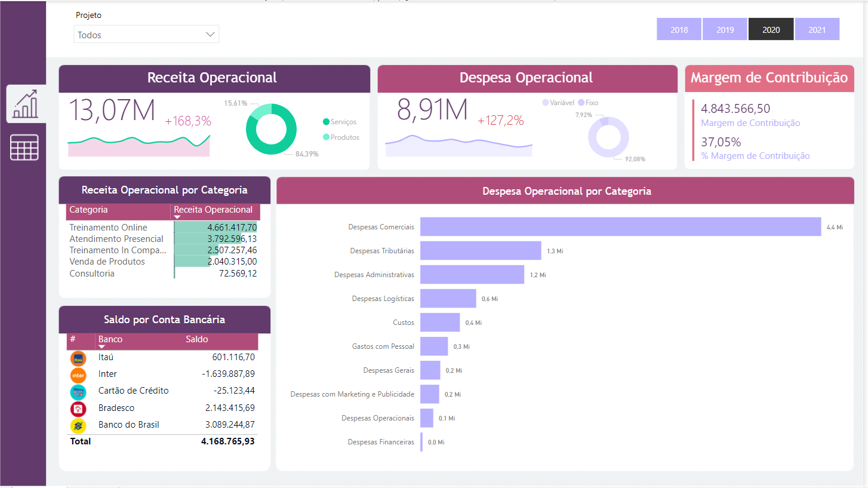Click the Inter balance -1.639.887,89

point(229,374)
